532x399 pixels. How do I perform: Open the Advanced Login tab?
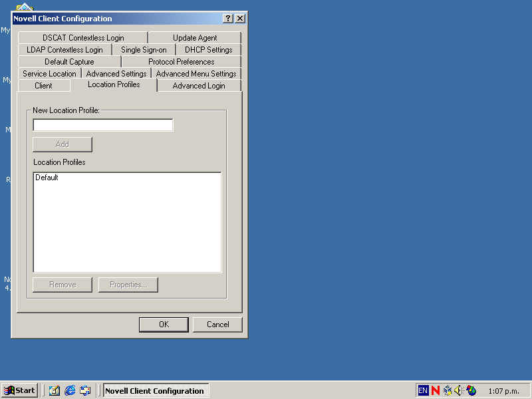(199, 86)
